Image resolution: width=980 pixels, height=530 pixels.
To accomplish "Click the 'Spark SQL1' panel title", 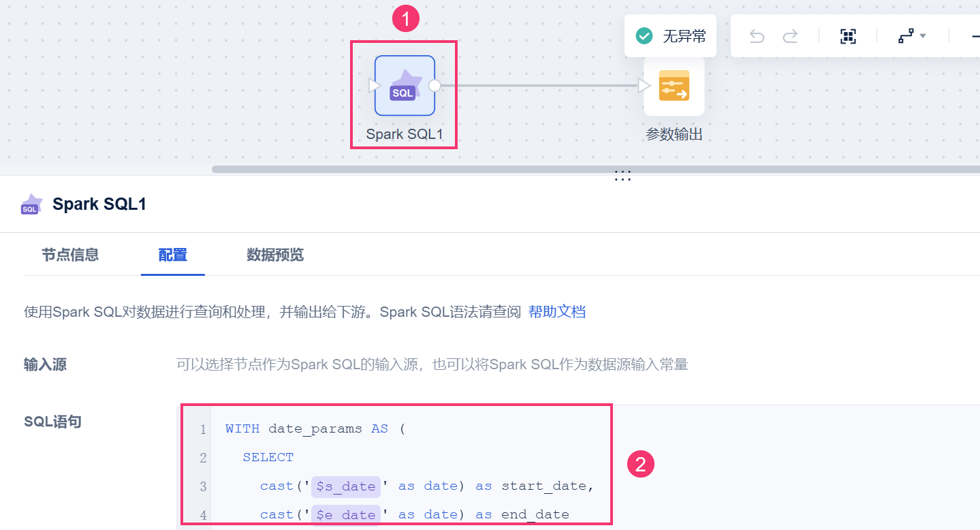I will point(99,204).
